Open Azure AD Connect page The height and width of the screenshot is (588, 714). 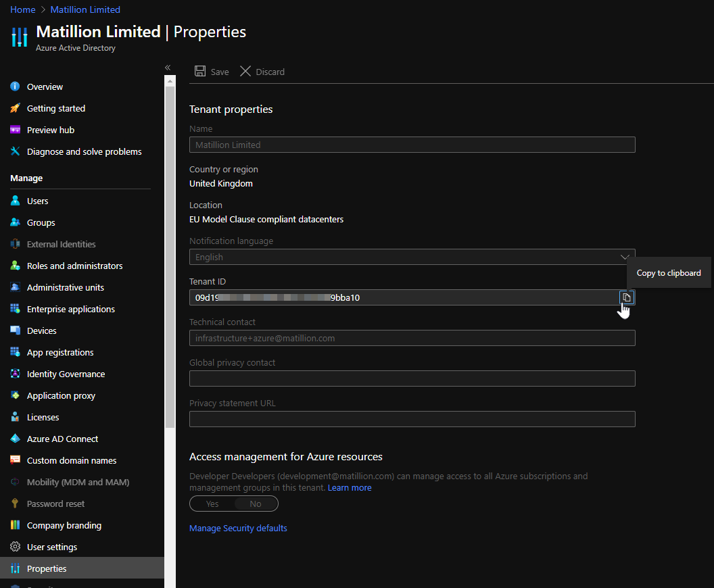(x=62, y=439)
